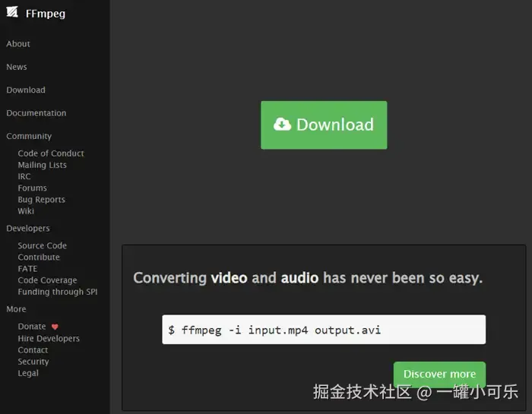Open the FATE link
Viewport: 532px width, 414px height.
click(x=27, y=269)
